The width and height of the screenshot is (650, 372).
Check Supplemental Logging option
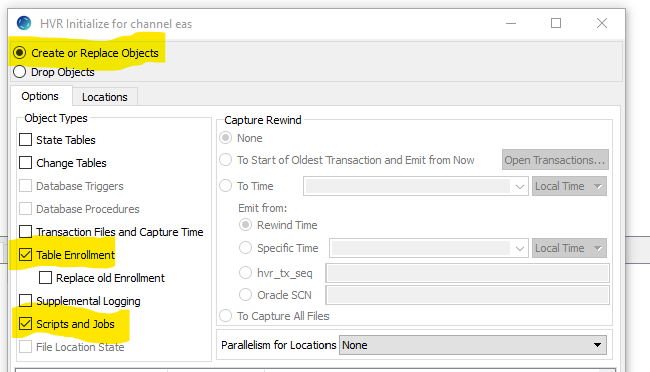[x=25, y=300]
